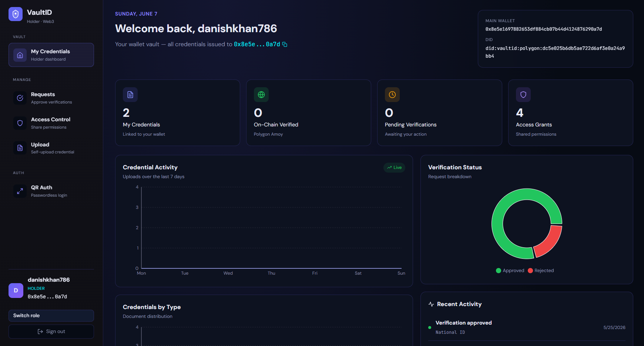
Task: Click the Verification Status panel title
Action: point(455,167)
